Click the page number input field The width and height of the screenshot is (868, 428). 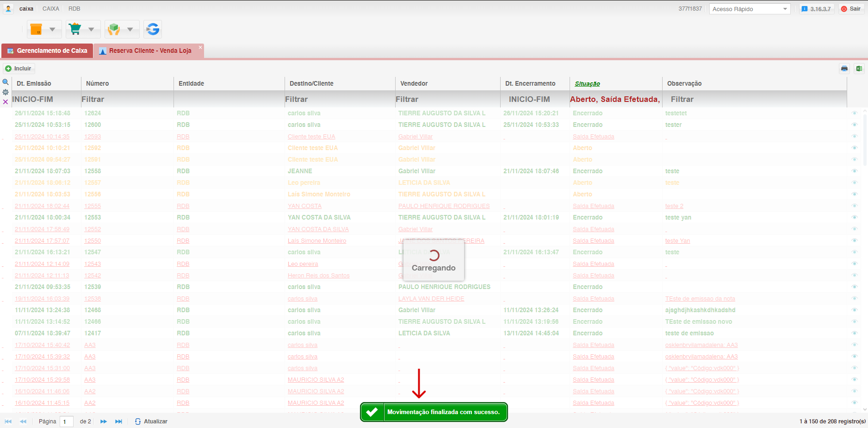pos(67,422)
